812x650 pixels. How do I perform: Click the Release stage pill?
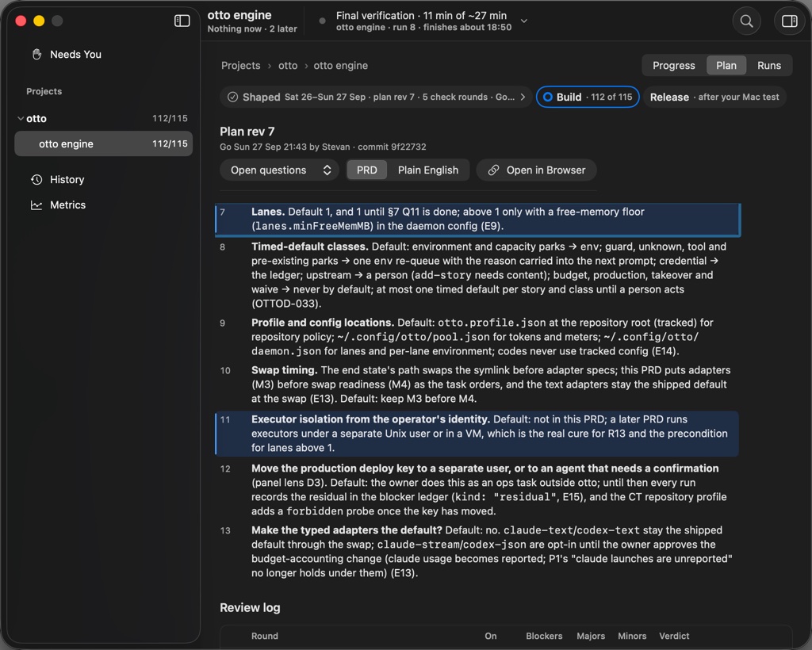coord(714,97)
